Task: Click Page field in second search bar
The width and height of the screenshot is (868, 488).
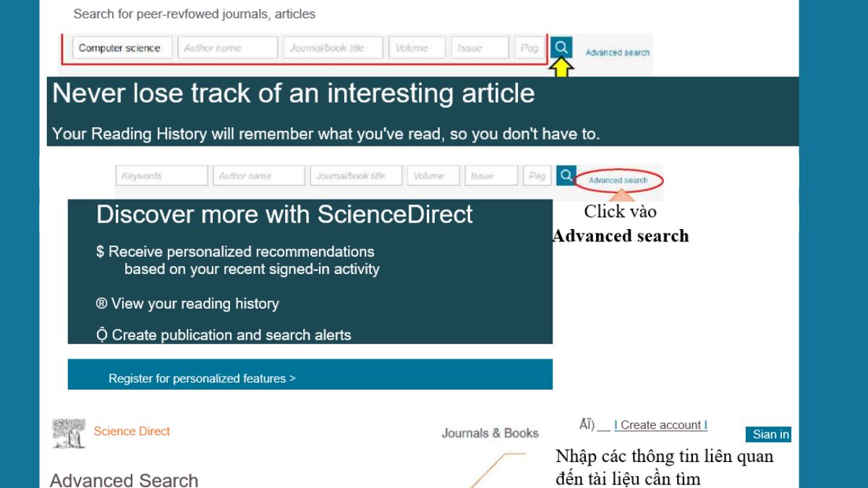Action: pos(537,176)
